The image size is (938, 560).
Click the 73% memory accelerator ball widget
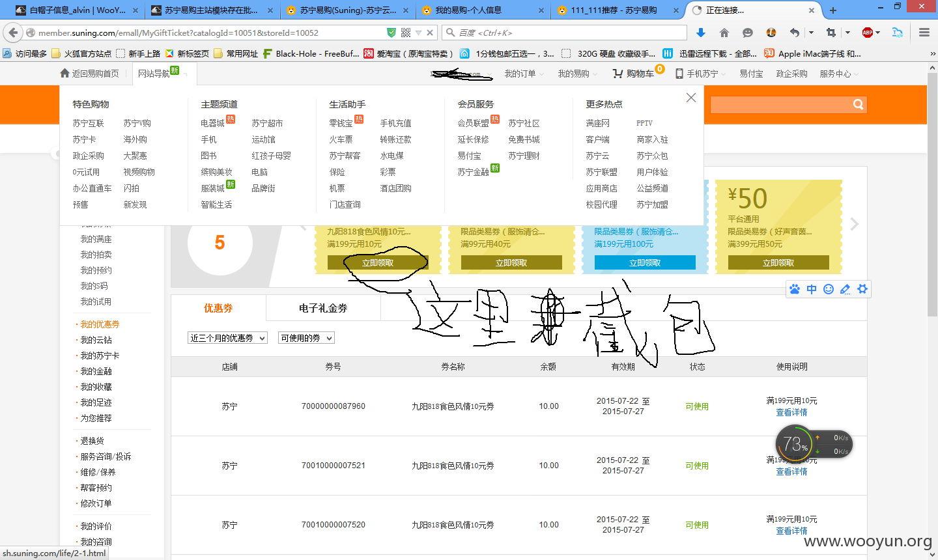click(x=794, y=444)
